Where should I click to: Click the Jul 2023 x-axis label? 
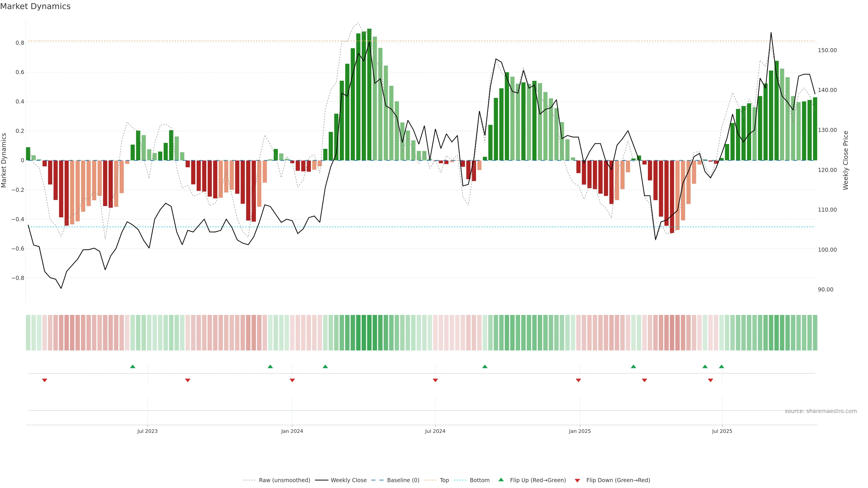147,431
